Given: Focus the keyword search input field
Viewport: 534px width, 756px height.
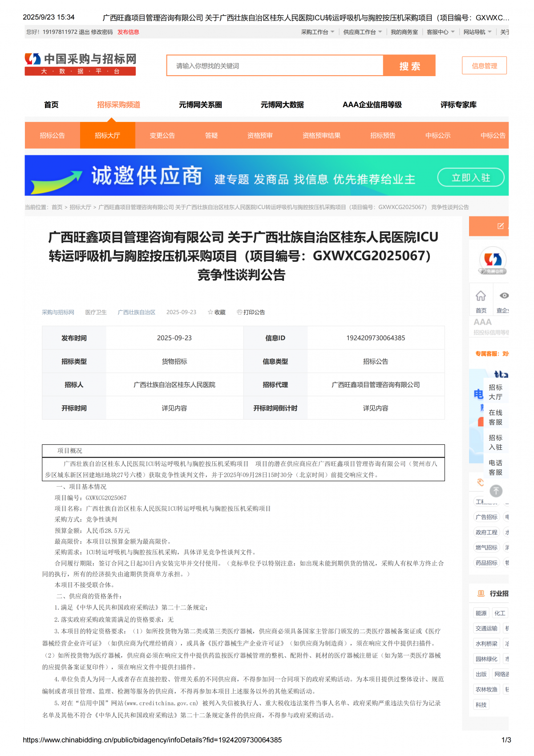Looking at the screenshot, I should (275, 66).
